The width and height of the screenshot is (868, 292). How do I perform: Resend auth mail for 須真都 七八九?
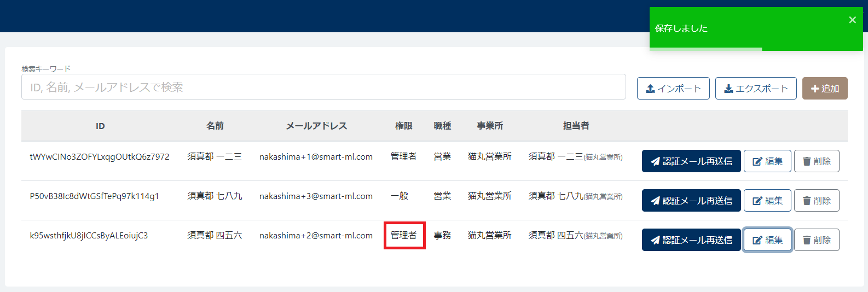click(691, 201)
